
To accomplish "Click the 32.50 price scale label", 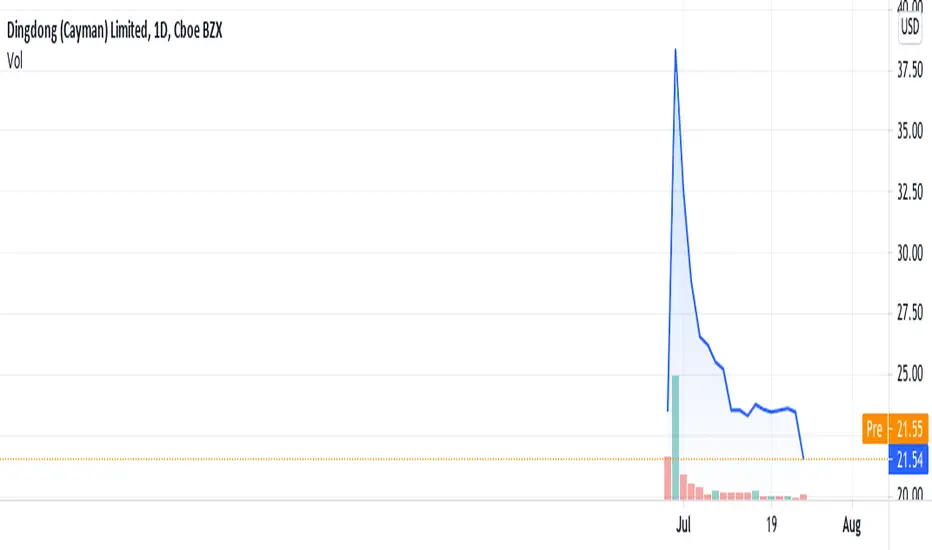I will pos(910,192).
